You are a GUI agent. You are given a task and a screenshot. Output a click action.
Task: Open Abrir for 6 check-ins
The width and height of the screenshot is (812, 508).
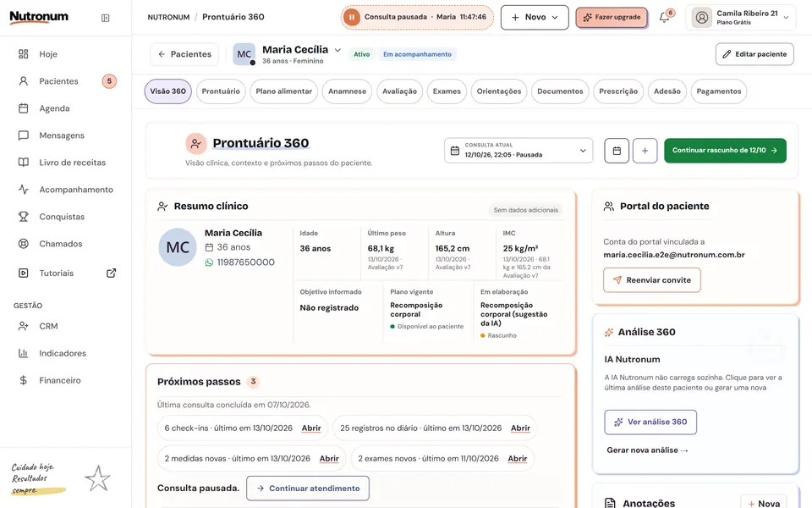click(x=311, y=428)
